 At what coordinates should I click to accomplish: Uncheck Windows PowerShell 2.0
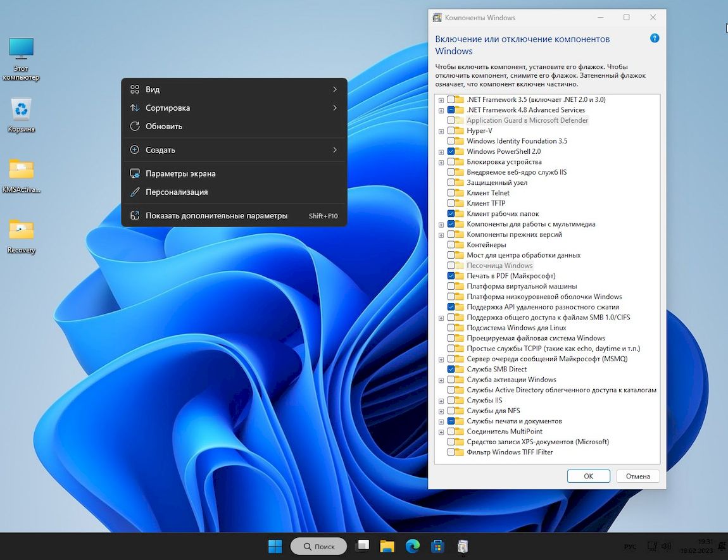pyautogui.click(x=451, y=152)
